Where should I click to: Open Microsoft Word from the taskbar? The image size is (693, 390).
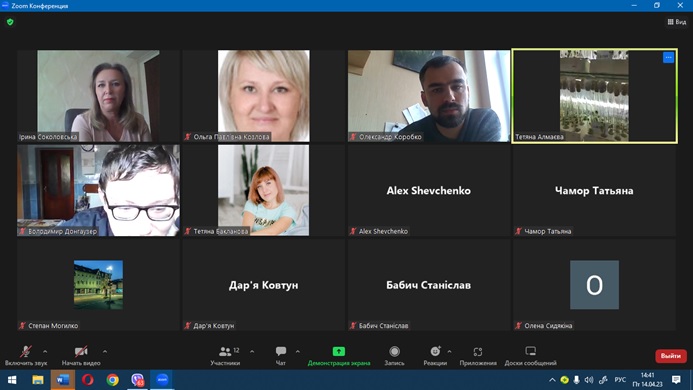click(x=62, y=380)
